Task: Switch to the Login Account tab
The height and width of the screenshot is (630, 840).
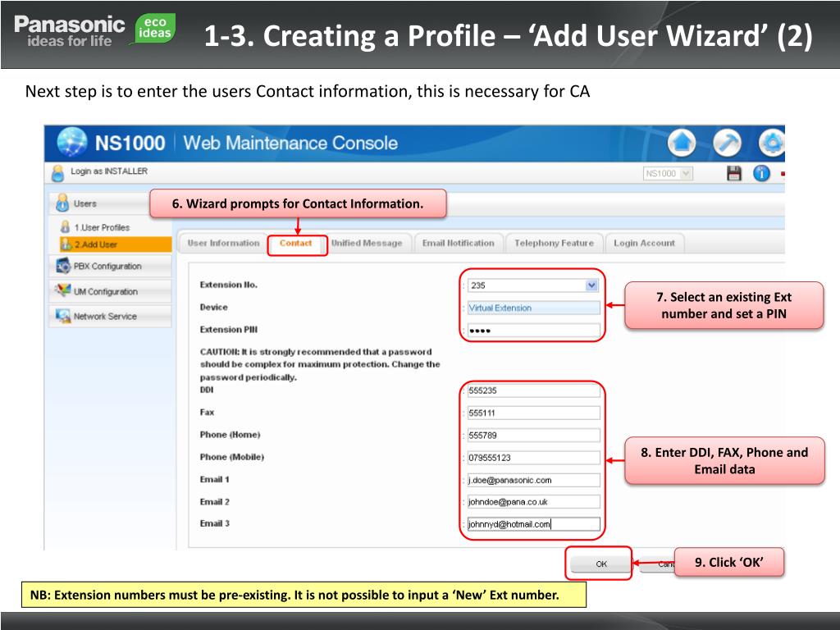Action: pos(645,243)
